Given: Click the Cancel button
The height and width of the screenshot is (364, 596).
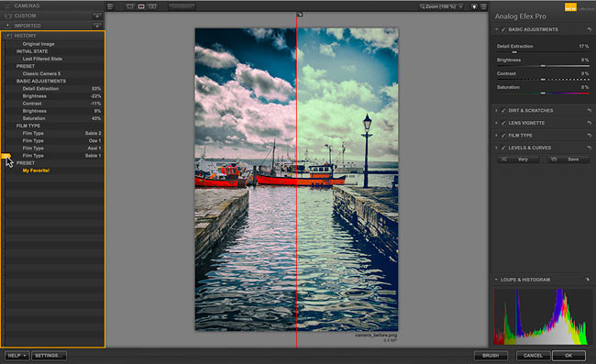Looking at the screenshot, I should 533,355.
